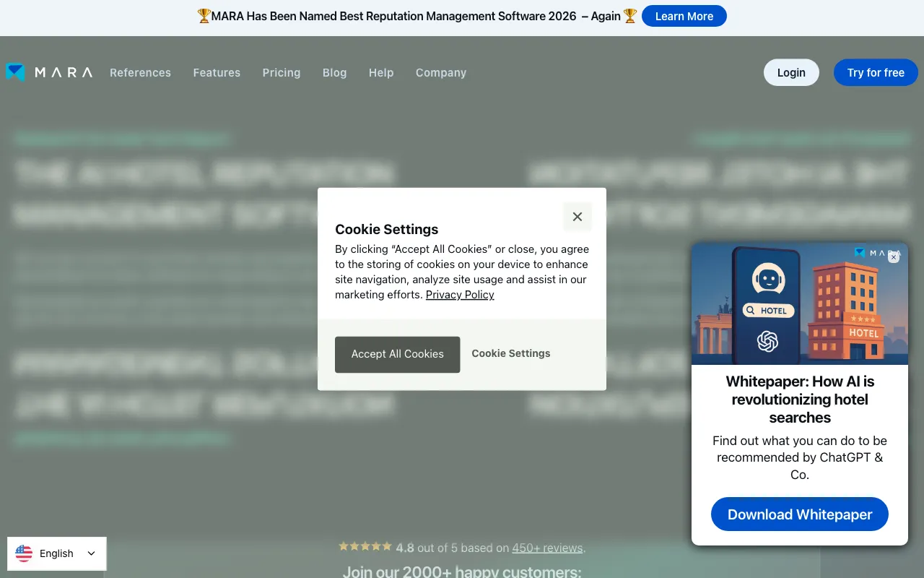This screenshot has height=578, width=924.
Task: Open the 450+ reviews link
Action: [547, 548]
